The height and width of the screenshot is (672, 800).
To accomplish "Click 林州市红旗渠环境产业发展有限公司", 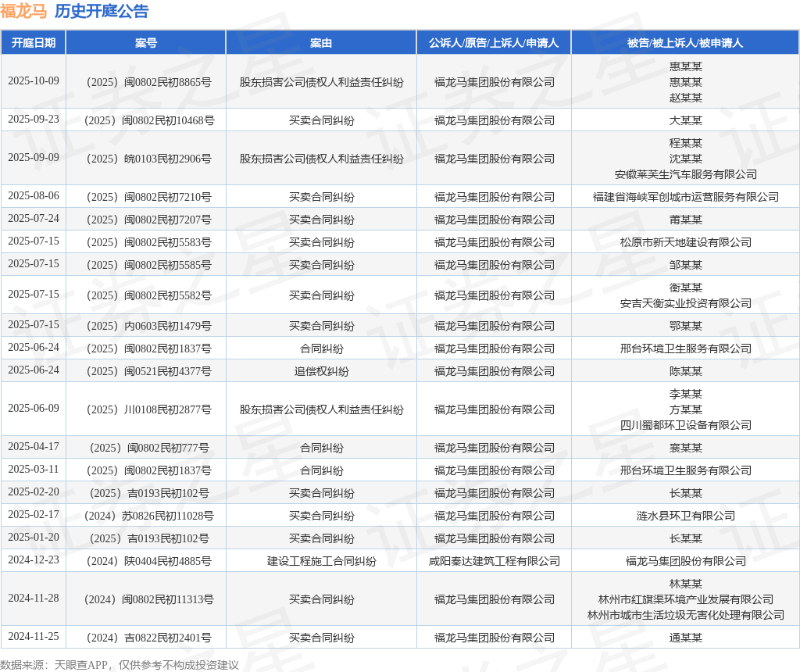I will tap(686, 599).
